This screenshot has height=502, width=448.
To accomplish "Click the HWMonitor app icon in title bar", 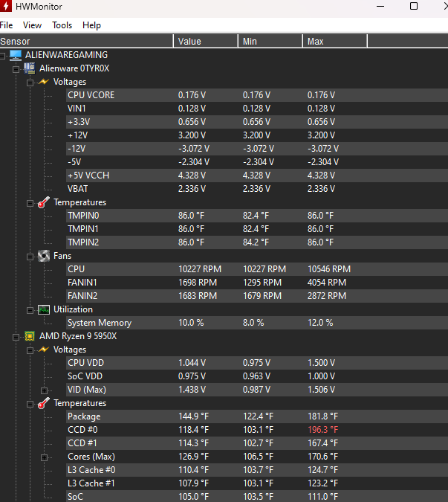I will point(5,6).
